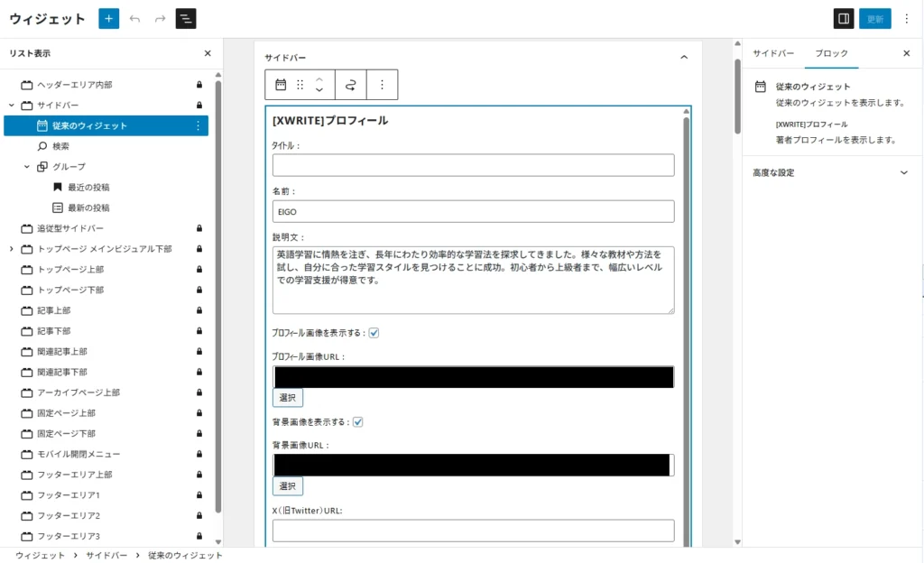
Task: Select the ブロック tab in settings panel
Action: click(x=831, y=54)
